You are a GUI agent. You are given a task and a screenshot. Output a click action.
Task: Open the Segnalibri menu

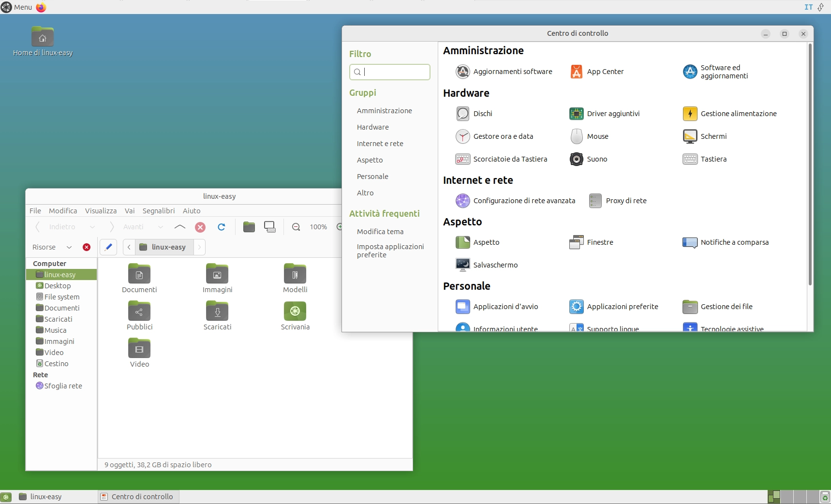pyautogui.click(x=159, y=210)
